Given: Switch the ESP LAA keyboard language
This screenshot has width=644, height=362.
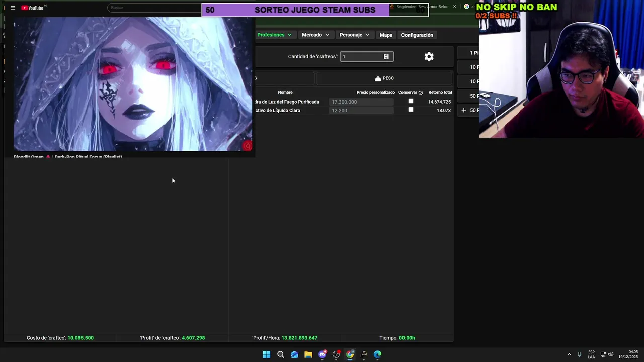Looking at the screenshot, I should 591,354.
